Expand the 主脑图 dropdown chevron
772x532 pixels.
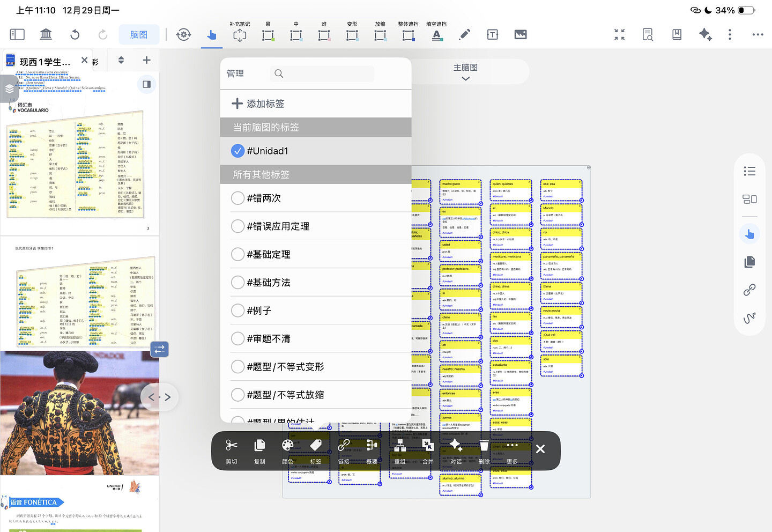(465, 79)
